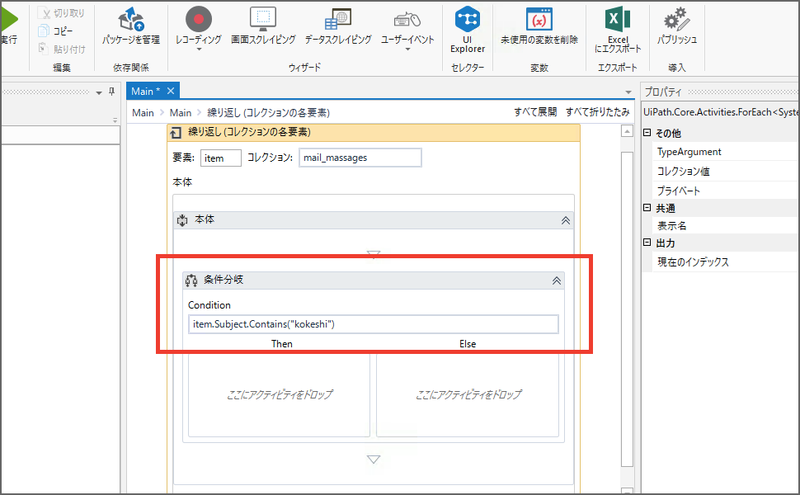Export to Excel icon
This screenshot has width=800, height=495.
click(x=617, y=19)
